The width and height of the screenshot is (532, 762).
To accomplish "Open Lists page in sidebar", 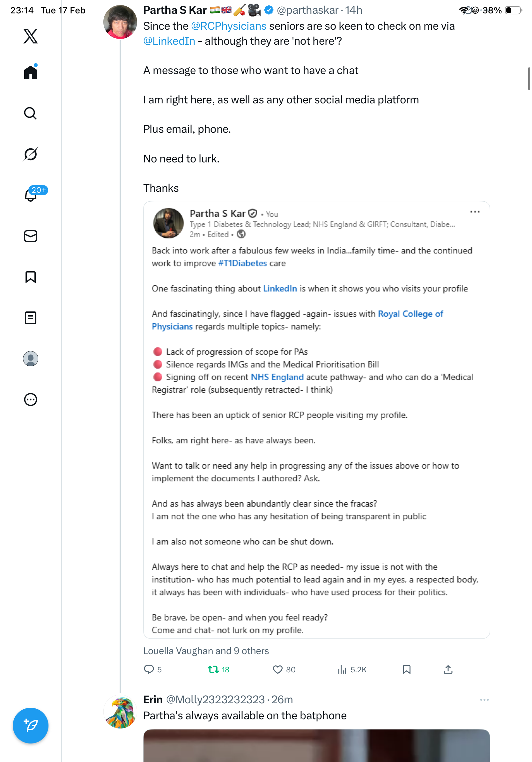I will [x=31, y=317].
